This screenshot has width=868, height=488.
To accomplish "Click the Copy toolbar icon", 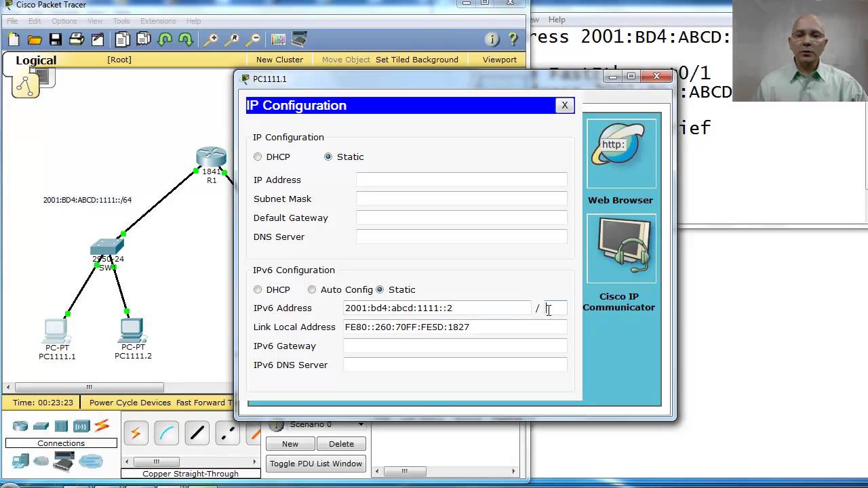I will [122, 40].
